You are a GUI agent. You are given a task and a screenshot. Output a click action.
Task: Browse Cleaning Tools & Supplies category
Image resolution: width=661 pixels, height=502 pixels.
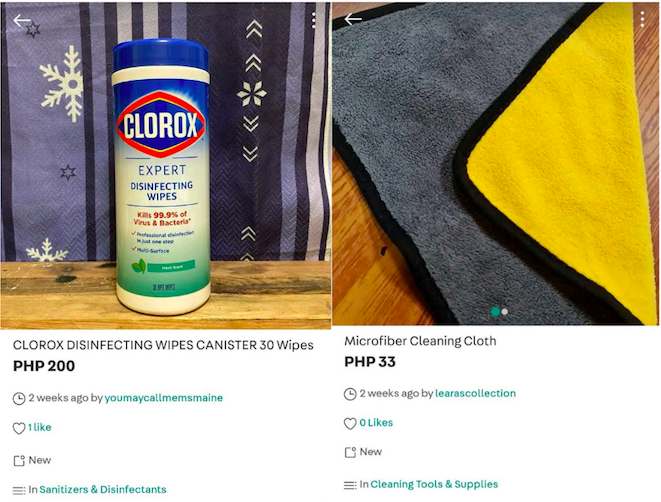coord(434,484)
